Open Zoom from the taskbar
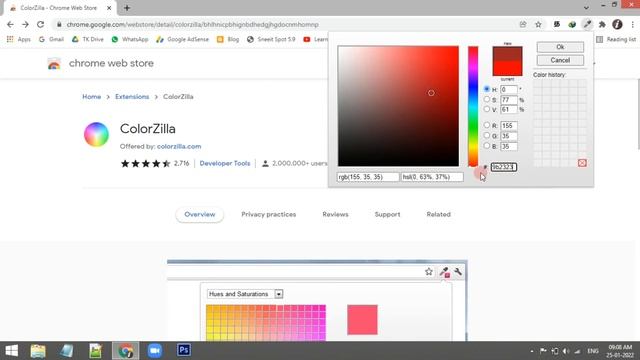Screen dimensions: 640x360 coord(155,351)
